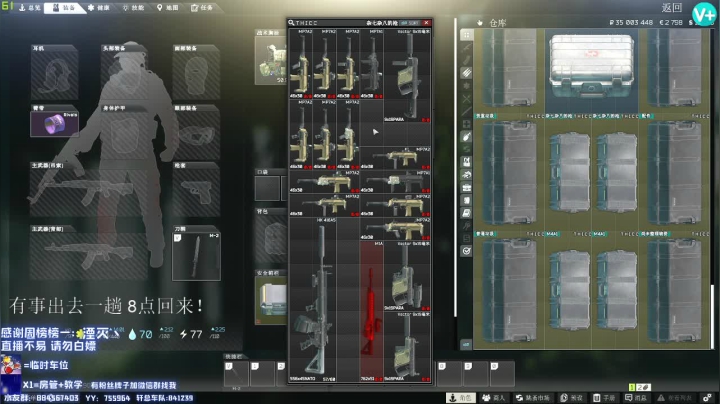Select the tactical rig item

pos(271,60)
